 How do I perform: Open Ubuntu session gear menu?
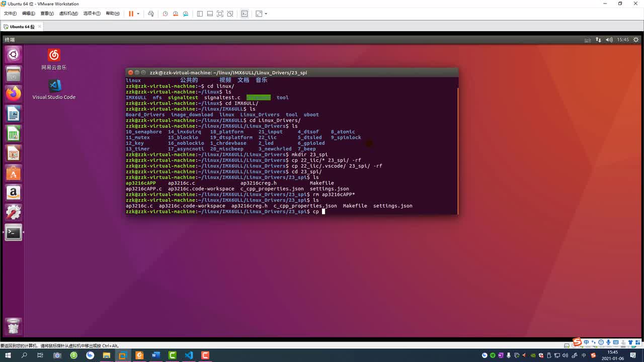636,39
